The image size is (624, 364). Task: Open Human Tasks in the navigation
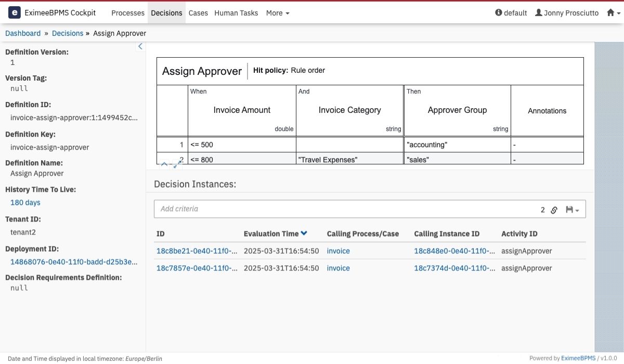[x=236, y=13]
